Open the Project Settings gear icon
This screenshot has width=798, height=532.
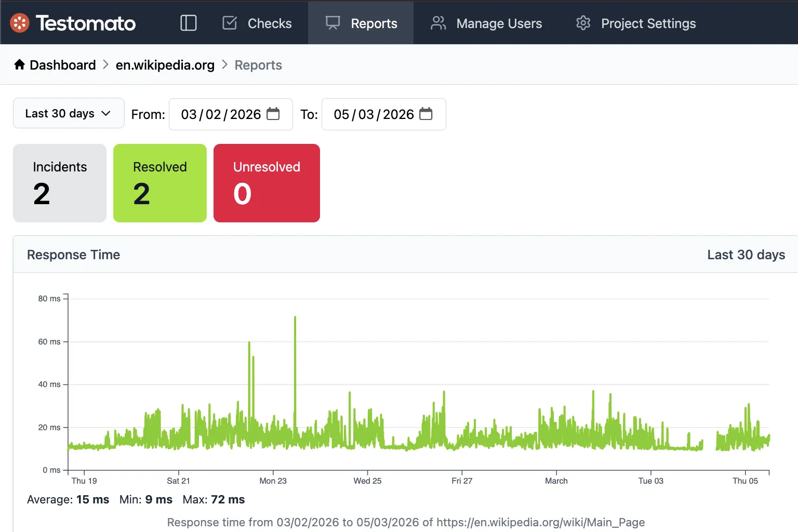pos(582,23)
